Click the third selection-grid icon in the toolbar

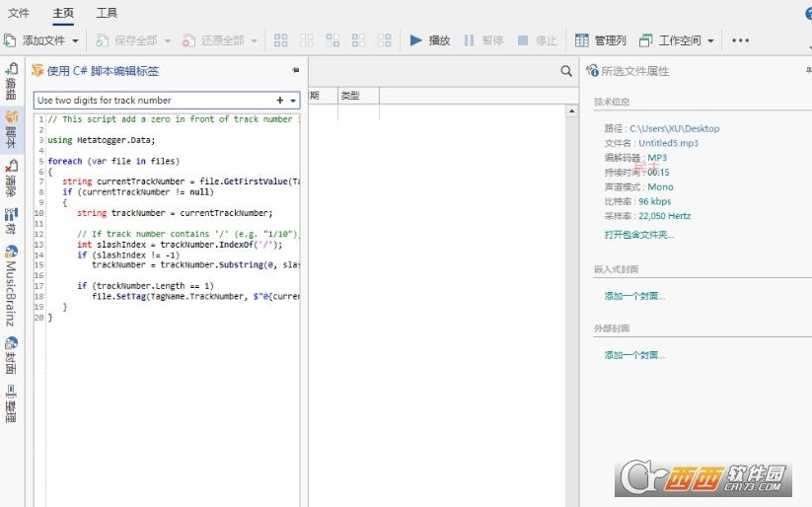332,40
